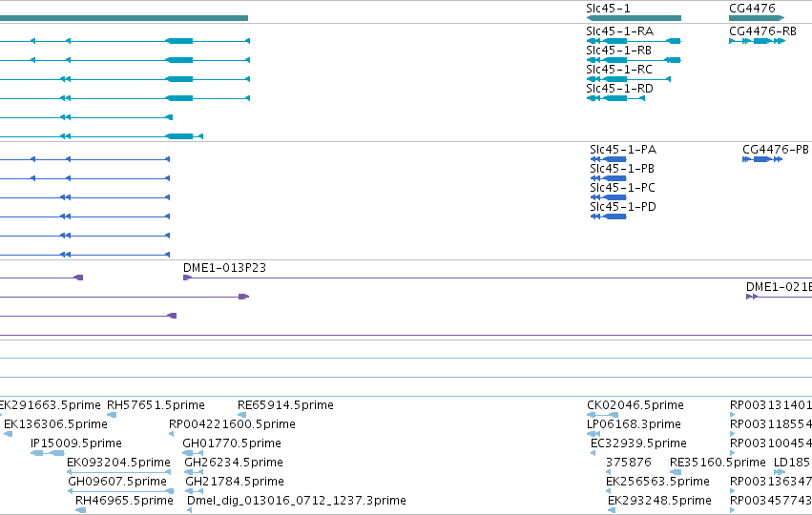Viewport: 812px width, 515px height.
Task: Click the Slc45-1-RA transcript glyph
Action: pyautogui.click(x=634, y=41)
